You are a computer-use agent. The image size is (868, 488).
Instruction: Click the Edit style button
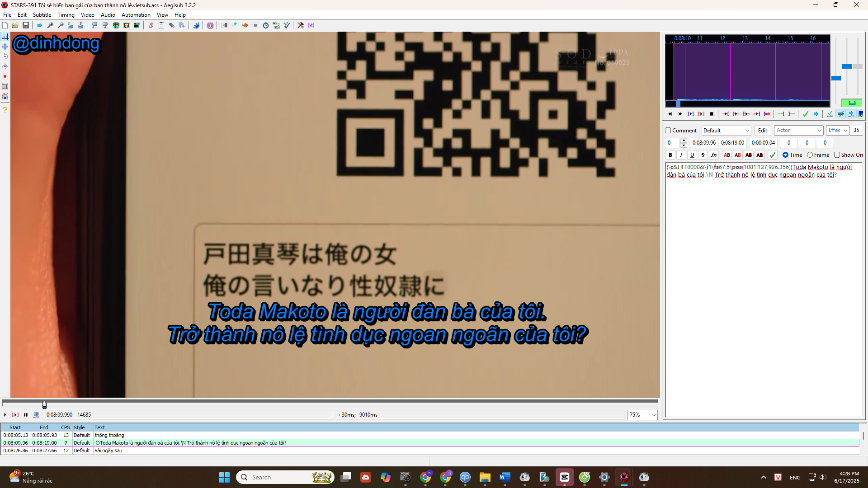(x=763, y=131)
